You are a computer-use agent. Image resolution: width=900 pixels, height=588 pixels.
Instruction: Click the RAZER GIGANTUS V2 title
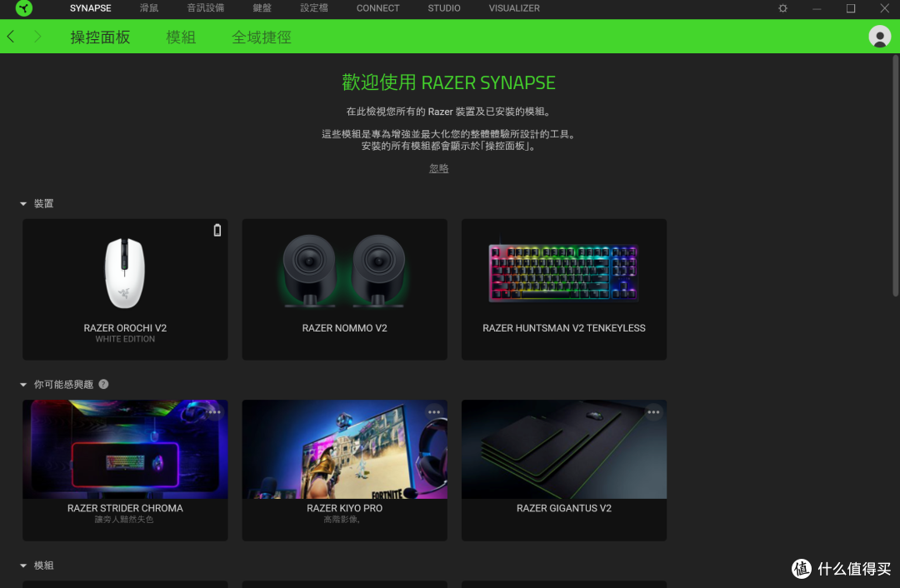coord(563,508)
